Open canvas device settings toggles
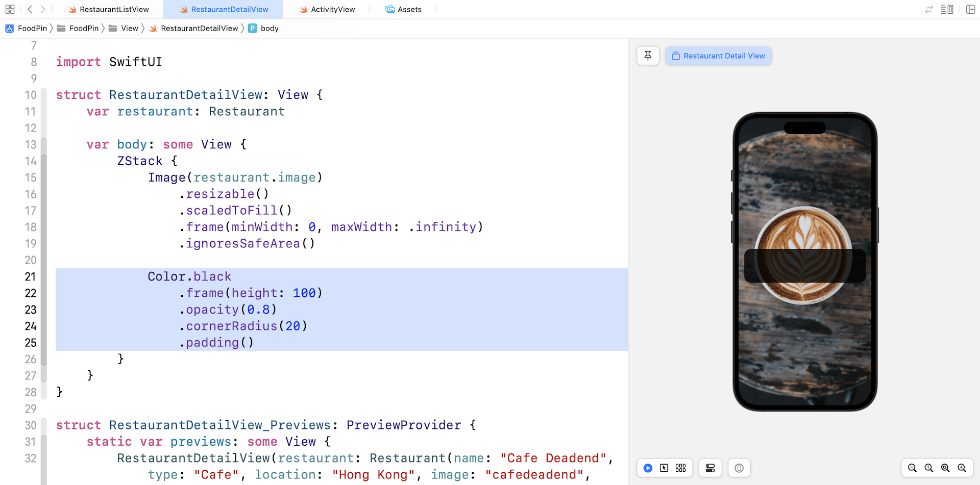The width and height of the screenshot is (980, 485). (710, 468)
